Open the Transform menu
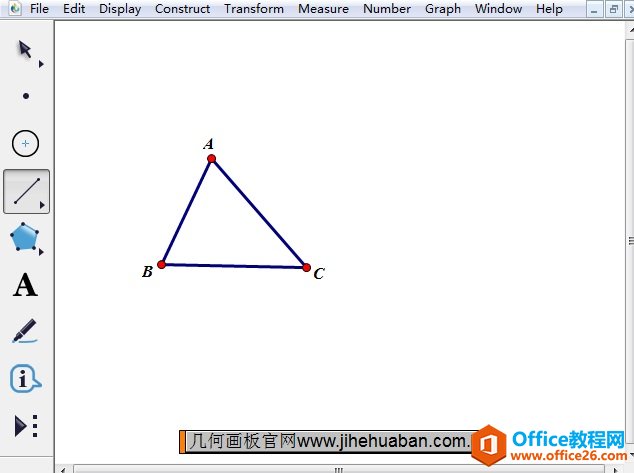634x473 pixels. (254, 8)
